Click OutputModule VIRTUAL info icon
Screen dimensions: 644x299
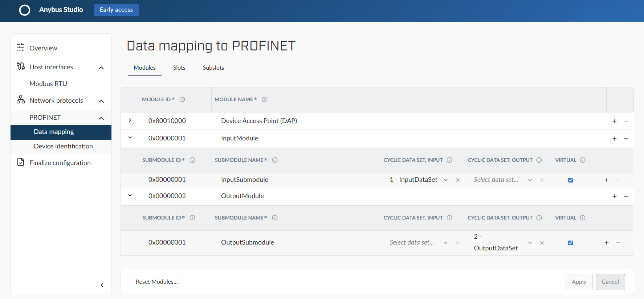583,218
